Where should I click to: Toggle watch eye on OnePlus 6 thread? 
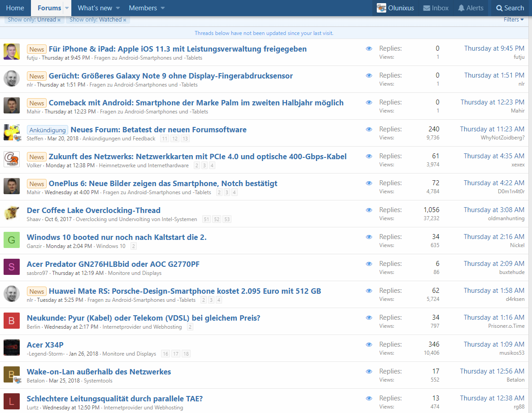click(x=369, y=183)
